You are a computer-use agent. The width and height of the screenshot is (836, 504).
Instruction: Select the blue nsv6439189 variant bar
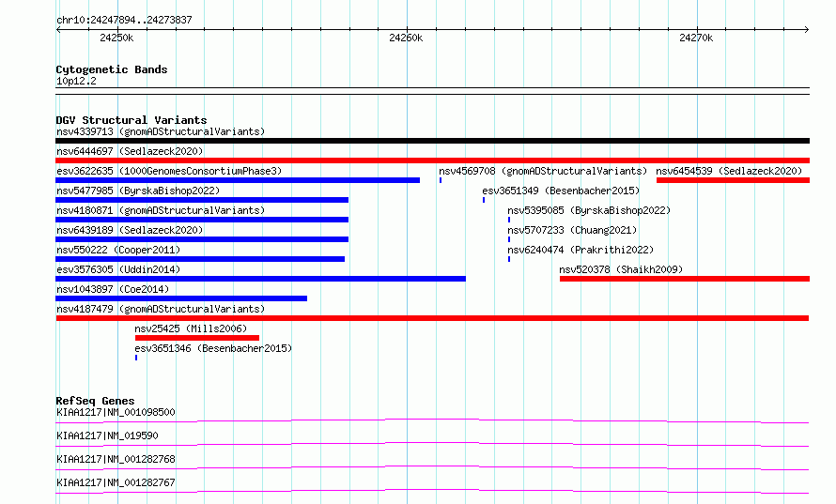pyautogui.click(x=202, y=239)
